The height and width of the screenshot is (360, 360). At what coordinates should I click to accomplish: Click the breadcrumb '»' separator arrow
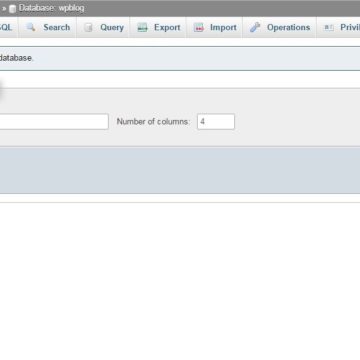[4, 9]
